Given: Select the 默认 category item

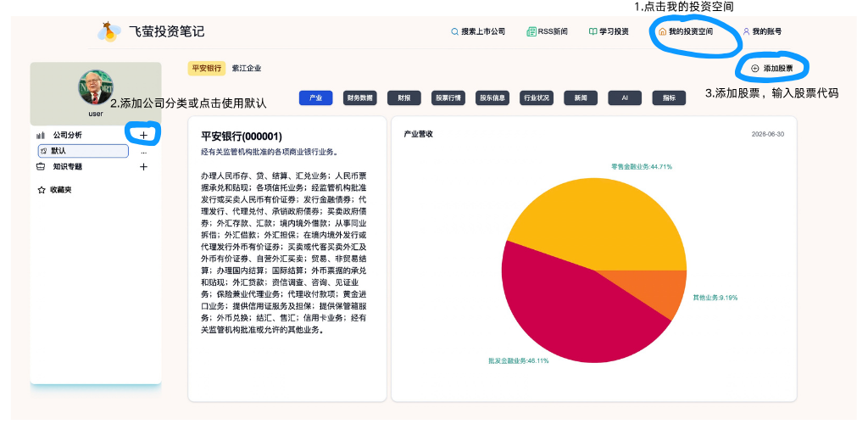Looking at the screenshot, I should pos(83,151).
